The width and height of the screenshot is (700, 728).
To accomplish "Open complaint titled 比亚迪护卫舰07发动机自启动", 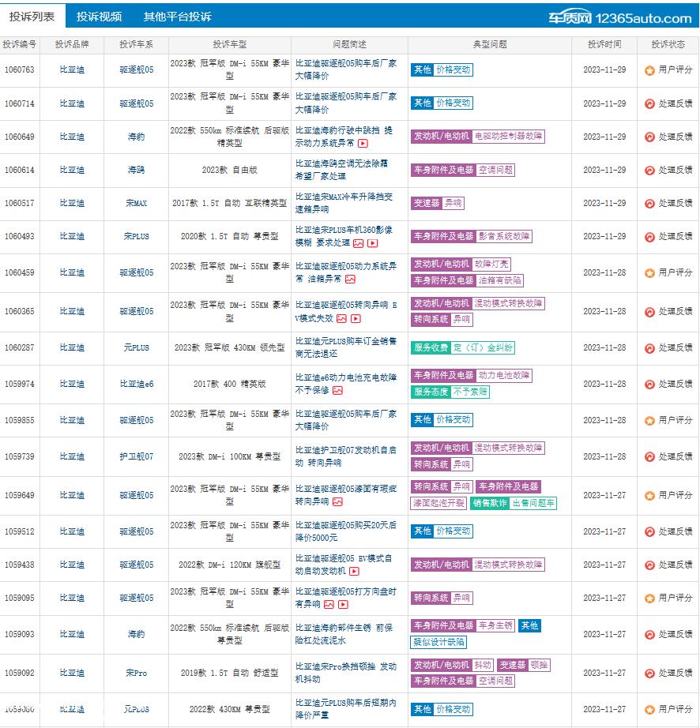I will click(x=346, y=456).
